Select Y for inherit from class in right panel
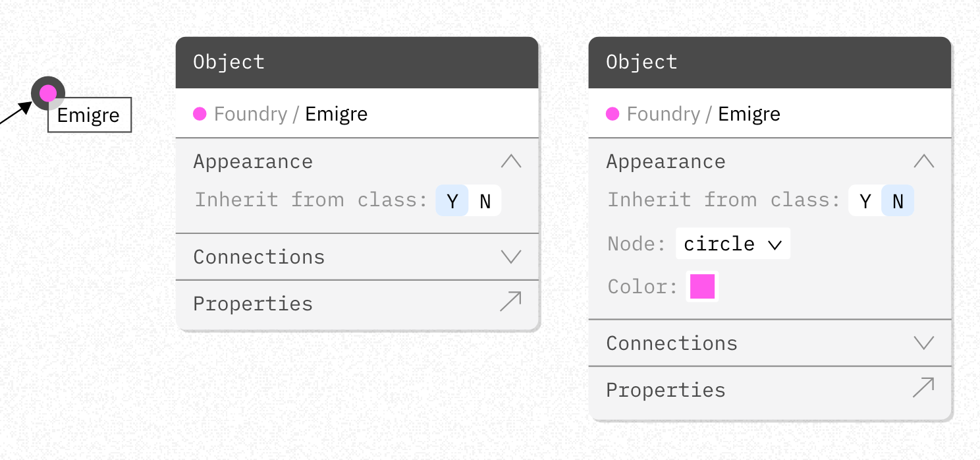This screenshot has height=460, width=980. pos(865,200)
